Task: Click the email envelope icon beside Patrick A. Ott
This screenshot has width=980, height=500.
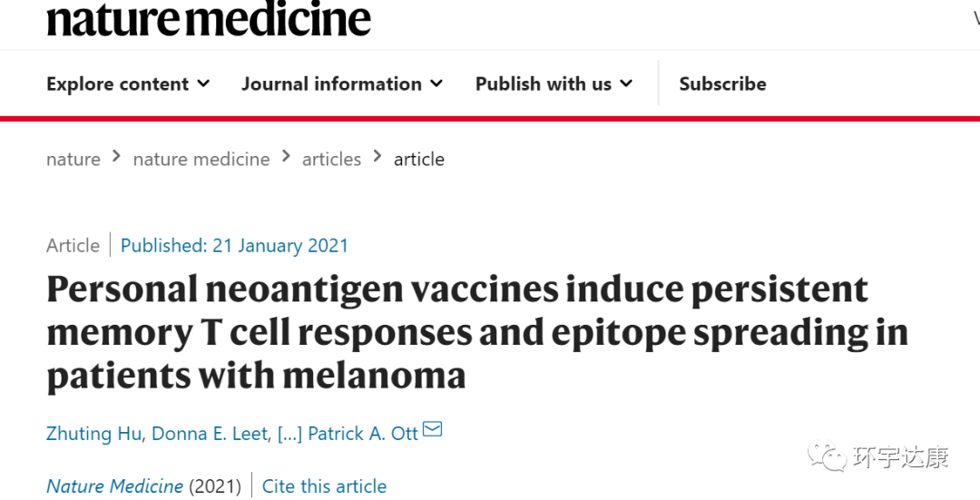Action: tap(433, 429)
